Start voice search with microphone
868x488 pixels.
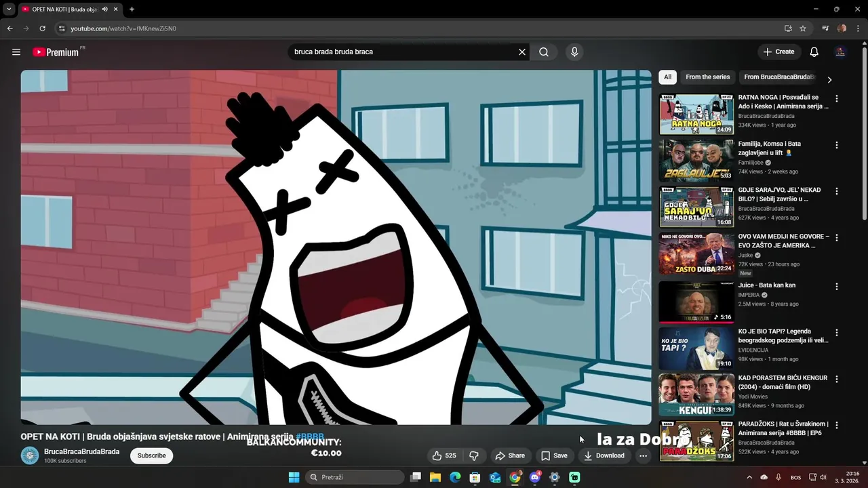coord(574,52)
